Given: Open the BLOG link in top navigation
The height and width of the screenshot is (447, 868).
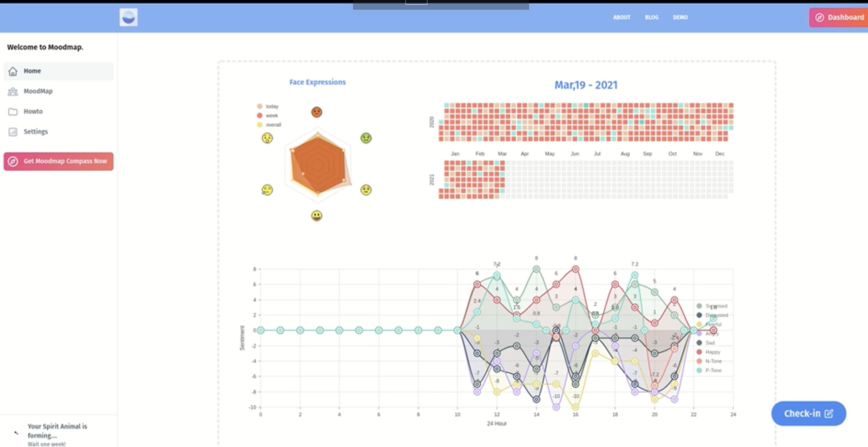Looking at the screenshot, I should point(651,17).
